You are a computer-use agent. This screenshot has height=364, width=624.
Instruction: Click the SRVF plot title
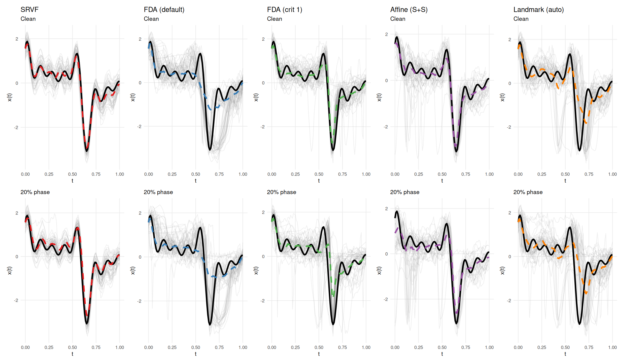pos(30,10)
